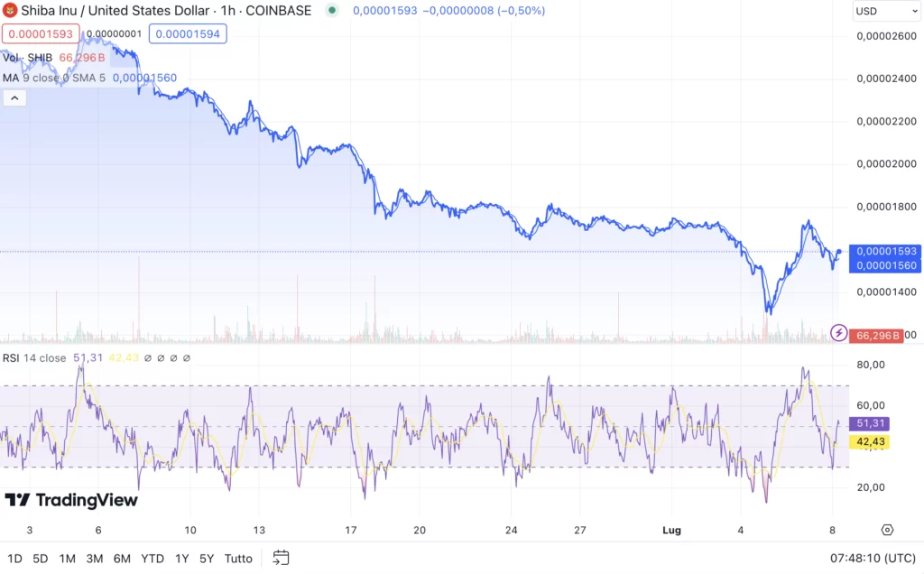Viewport: 924px width, 574px height.
Task: Click the blue last-price label on the price axis
Action: point(873,251)
